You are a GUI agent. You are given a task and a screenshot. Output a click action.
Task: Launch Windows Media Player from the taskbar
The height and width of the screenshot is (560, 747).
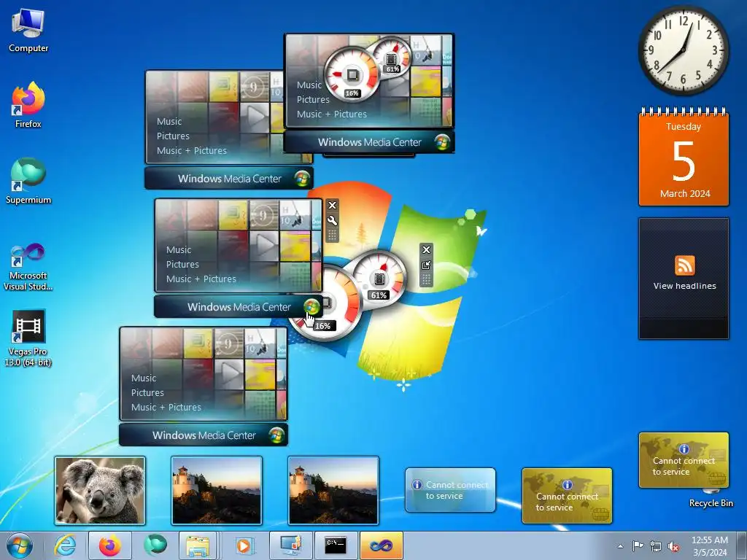[x=244, y=545]
